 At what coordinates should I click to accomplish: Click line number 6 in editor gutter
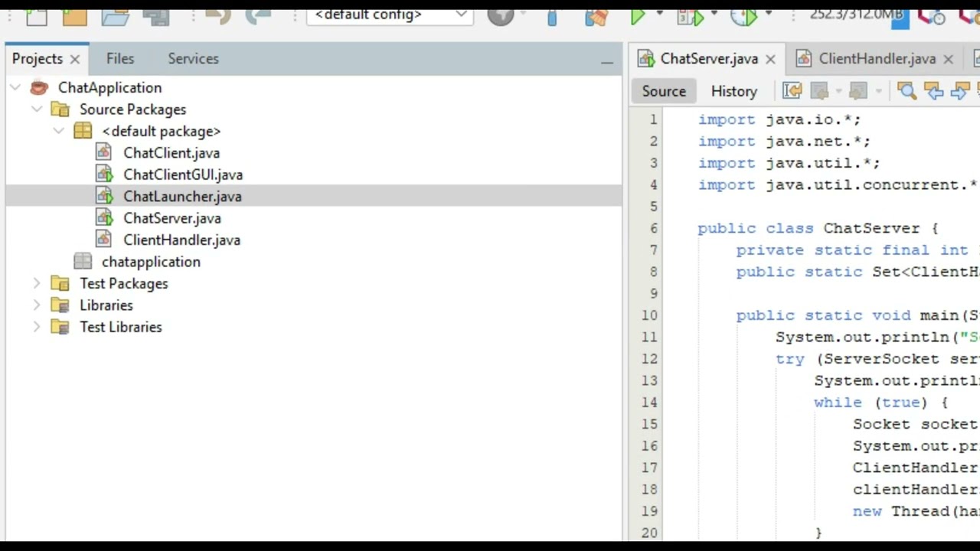[x=653, y=228]
